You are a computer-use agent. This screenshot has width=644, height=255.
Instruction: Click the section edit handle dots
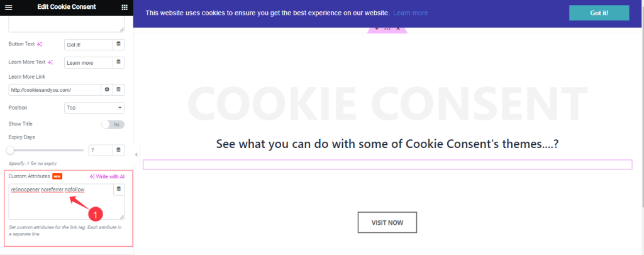(387, 29)
